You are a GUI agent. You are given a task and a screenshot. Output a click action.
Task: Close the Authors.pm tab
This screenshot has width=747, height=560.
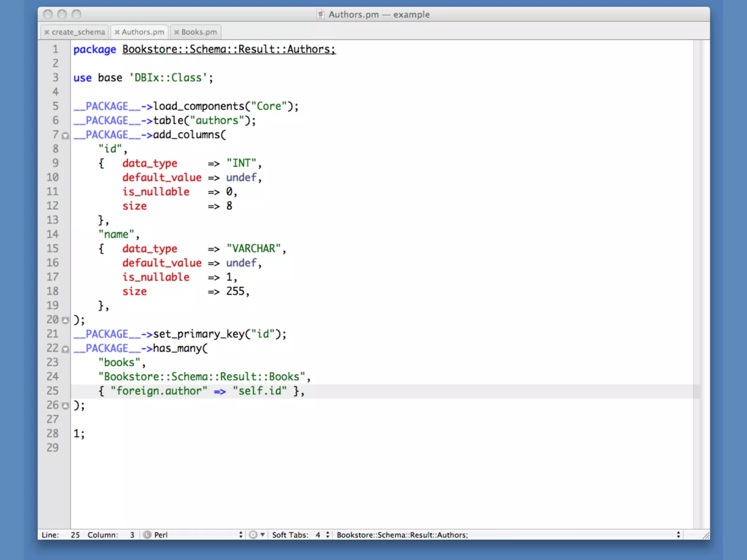117,32
